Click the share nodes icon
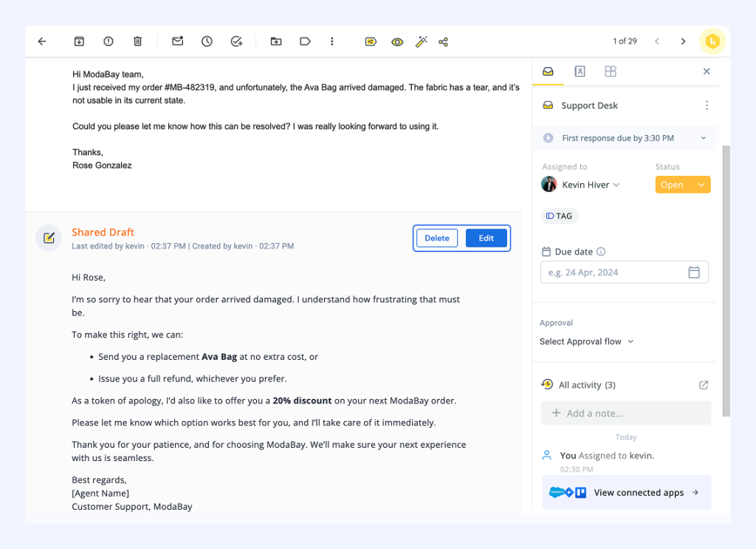Image resolution: width=756 pixels, height=549 pixels. point(444,42)
